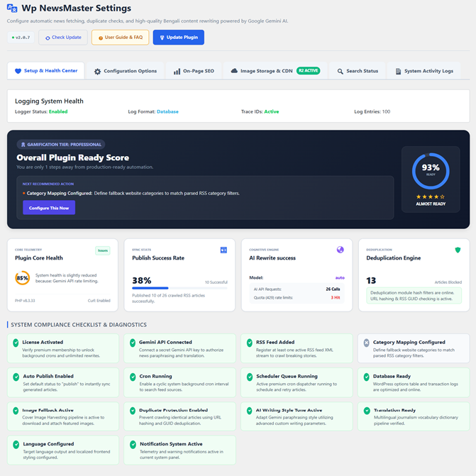
Task: Click the check icon for RSS Feed Added
Action: click(250, 343)
